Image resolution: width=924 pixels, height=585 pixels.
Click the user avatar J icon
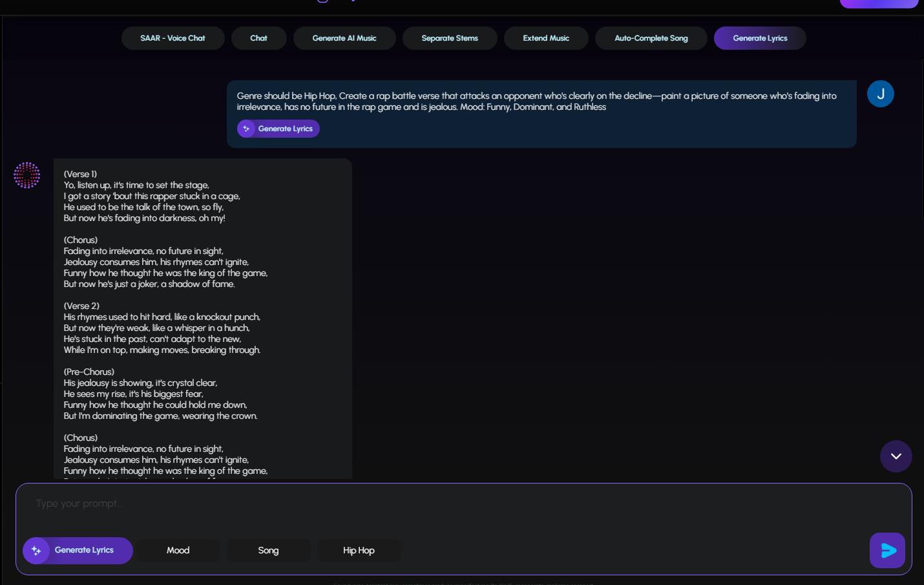point(881,94)
